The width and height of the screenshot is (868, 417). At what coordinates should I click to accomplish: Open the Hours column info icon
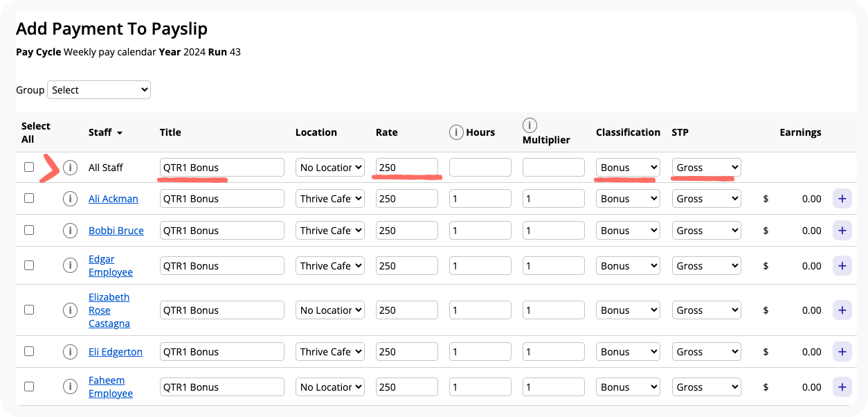pos(456,132)
